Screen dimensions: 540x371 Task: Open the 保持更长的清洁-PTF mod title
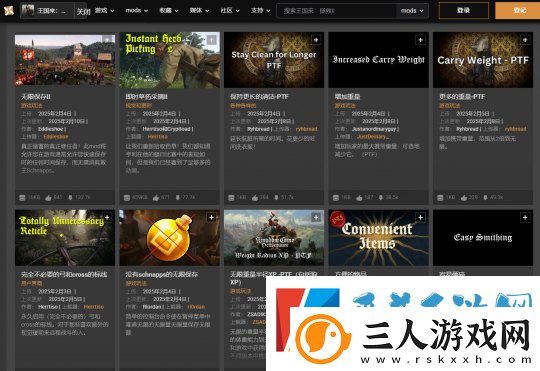(x=259, y=97)
